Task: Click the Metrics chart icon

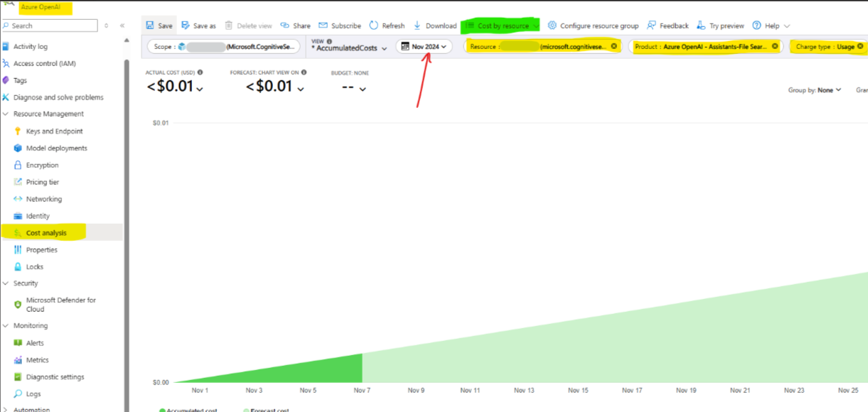Action: (x=18, y=360)
